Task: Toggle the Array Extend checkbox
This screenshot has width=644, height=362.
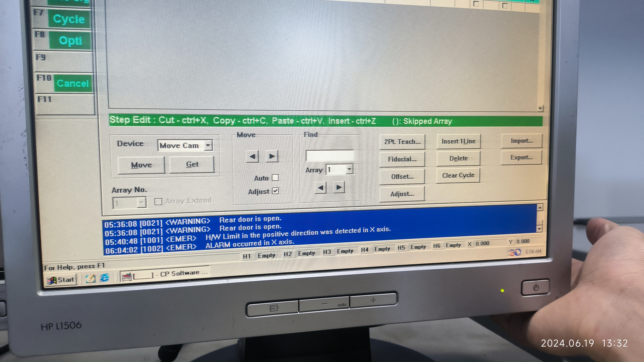Action: coord(158,201)
